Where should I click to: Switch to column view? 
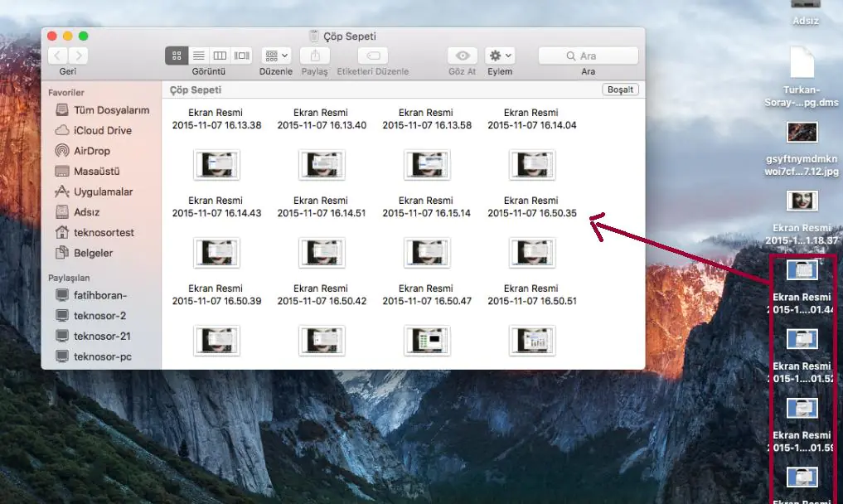[220, 55]
